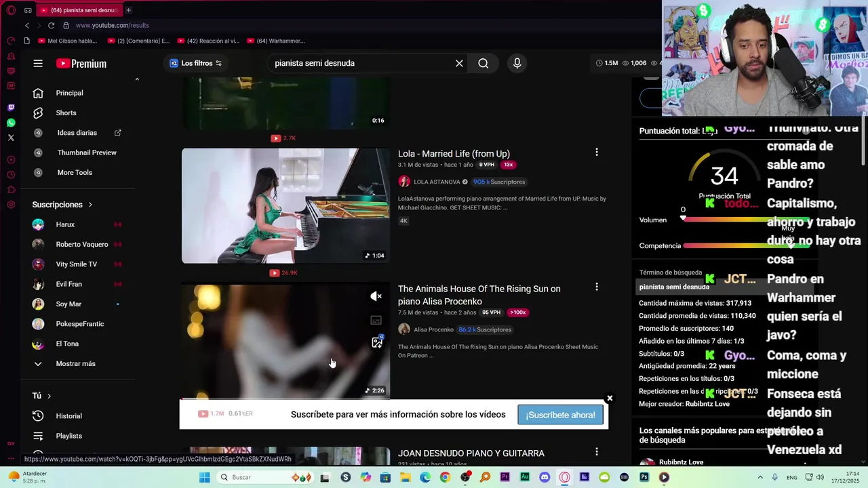
Task: Open the WhatsApp sidebar icon
Action: [x=11, y=123]
